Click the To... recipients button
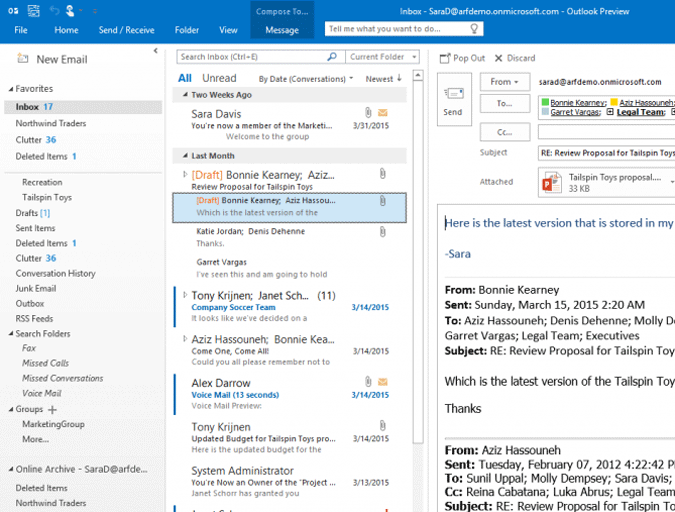 [504, 104]
